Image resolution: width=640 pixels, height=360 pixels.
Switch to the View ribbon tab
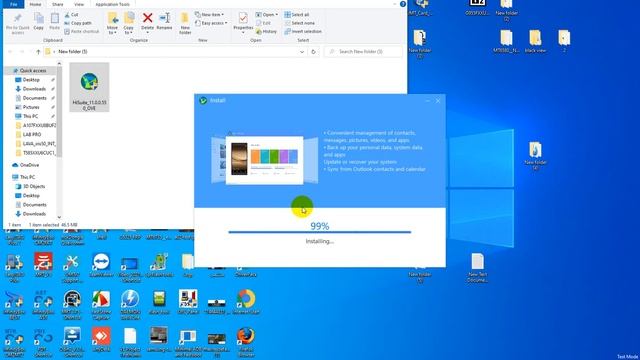coord(79,4)
